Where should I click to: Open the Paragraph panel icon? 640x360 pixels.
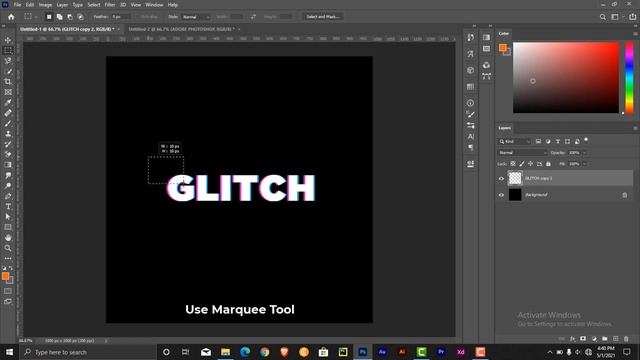tap(470, 147)
